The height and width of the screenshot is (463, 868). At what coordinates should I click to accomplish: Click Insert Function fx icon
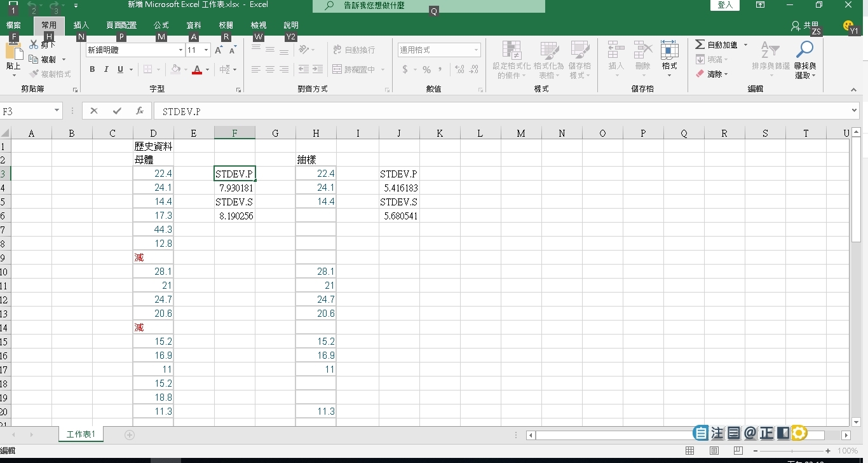(140, 111)
